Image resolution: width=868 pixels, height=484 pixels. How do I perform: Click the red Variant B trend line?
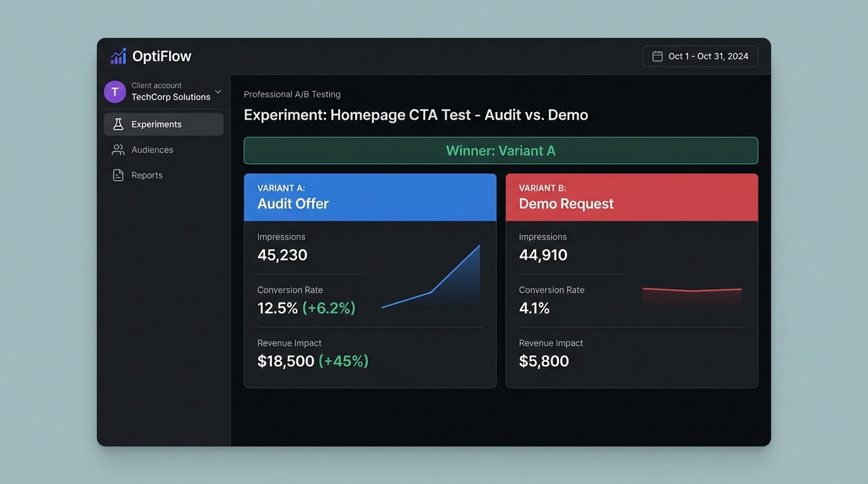point(692,291)
